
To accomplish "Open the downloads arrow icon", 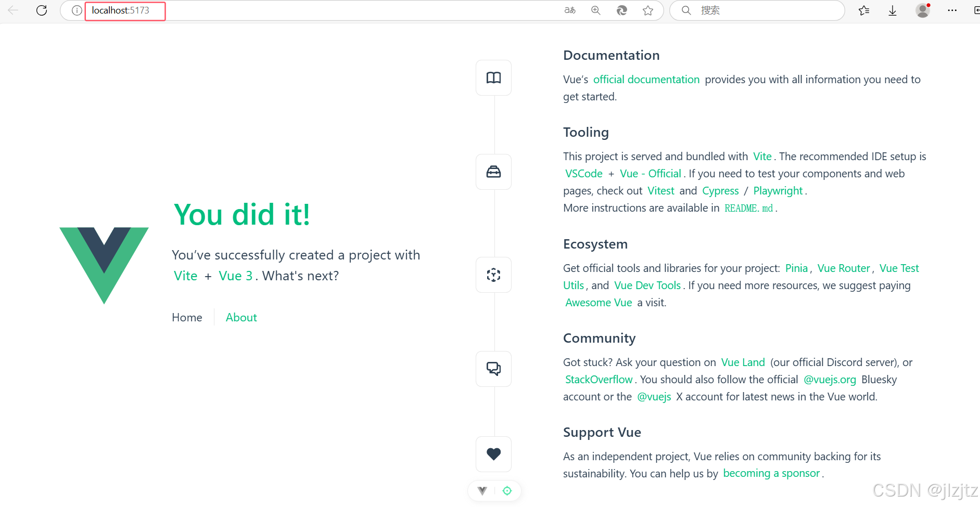I will tap(893, 10).
